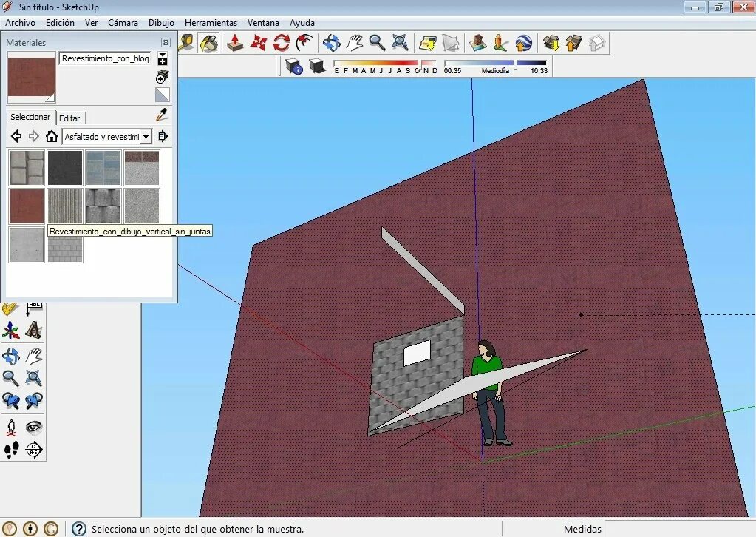Activate the Look Around eye tool
756x537 pixels.
click(34, 425)
